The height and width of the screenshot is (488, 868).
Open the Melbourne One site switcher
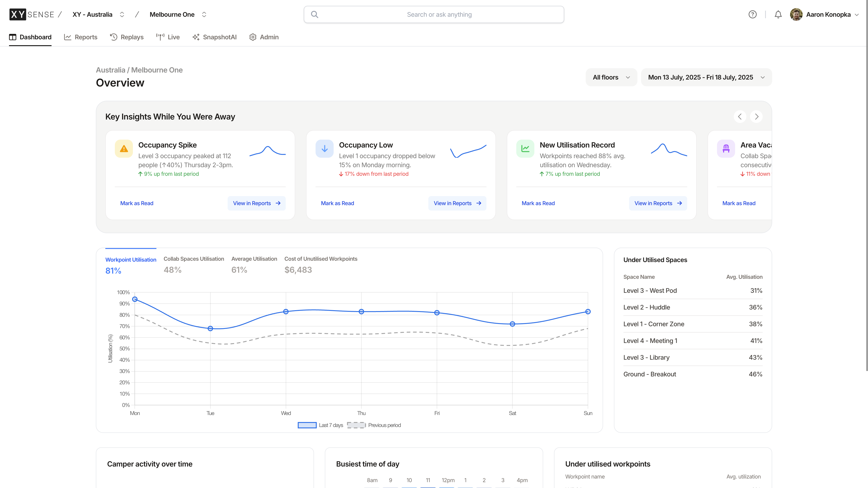[x=178, y=14]
